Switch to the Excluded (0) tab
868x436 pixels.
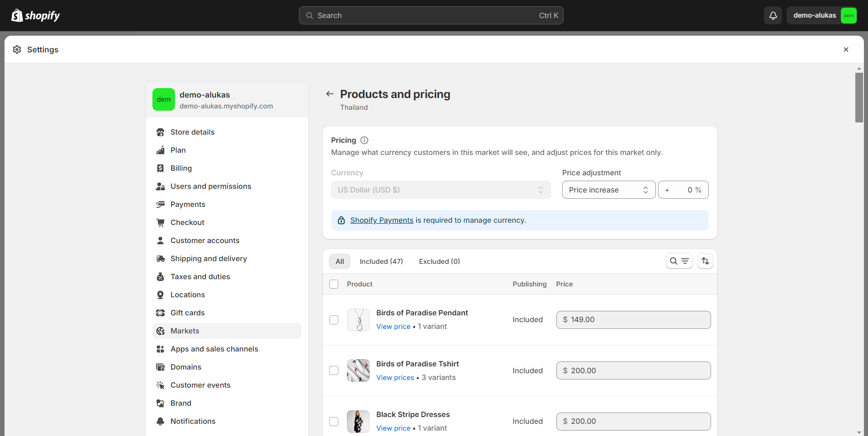[x=439, y=261]
